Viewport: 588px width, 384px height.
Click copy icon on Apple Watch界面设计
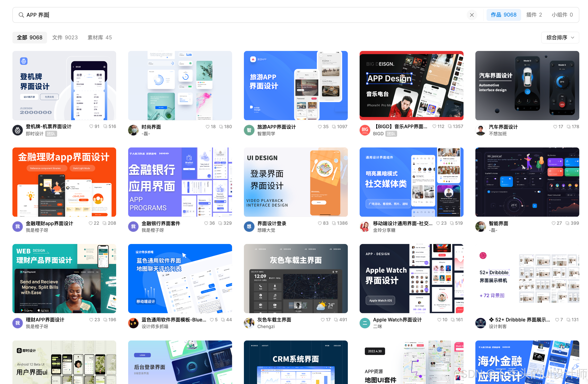click(x=453, y=320)
